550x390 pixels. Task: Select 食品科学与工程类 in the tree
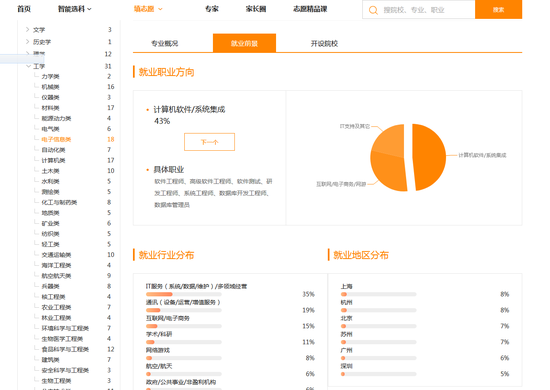(65, 349)
